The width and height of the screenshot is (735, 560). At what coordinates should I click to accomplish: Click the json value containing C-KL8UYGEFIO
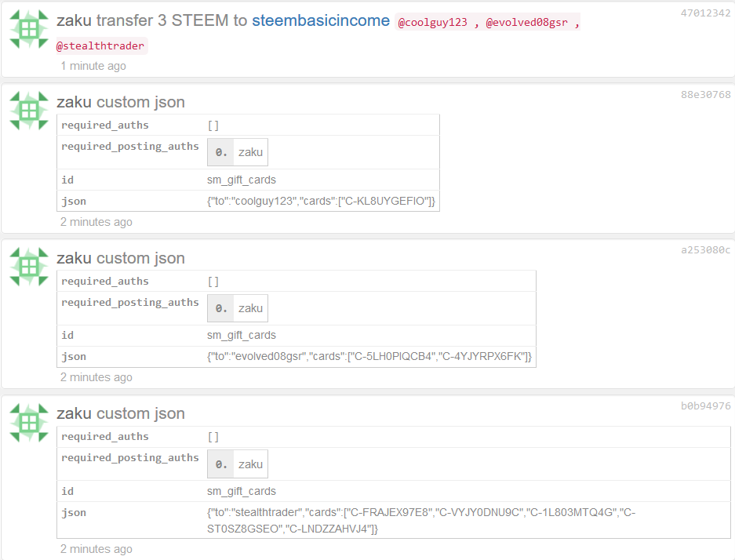point(321,201)
